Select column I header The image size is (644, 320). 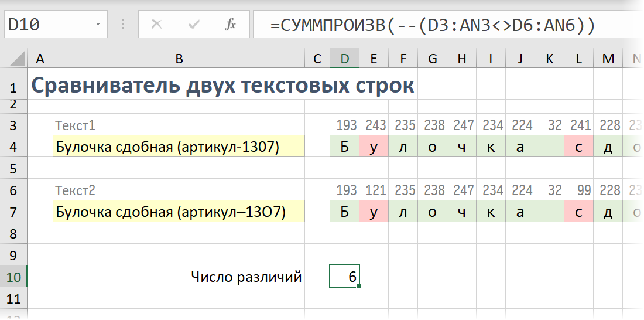[x=491, y=59]
